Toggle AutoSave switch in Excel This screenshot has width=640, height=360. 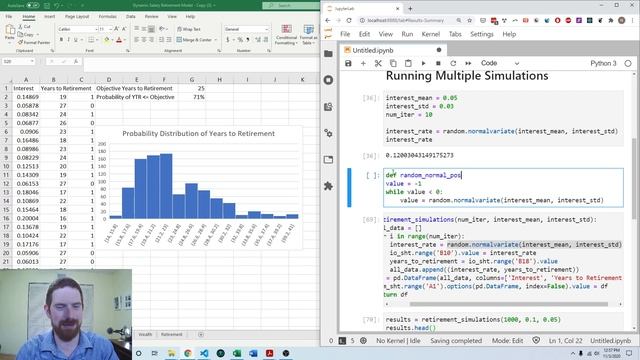pyautogui.click(x=33, y=5)
